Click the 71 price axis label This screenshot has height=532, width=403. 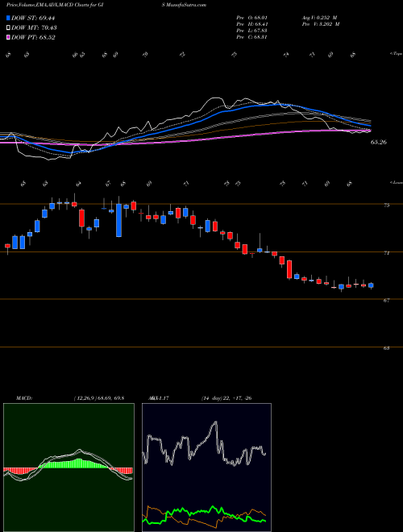click(x=386, y=253)
